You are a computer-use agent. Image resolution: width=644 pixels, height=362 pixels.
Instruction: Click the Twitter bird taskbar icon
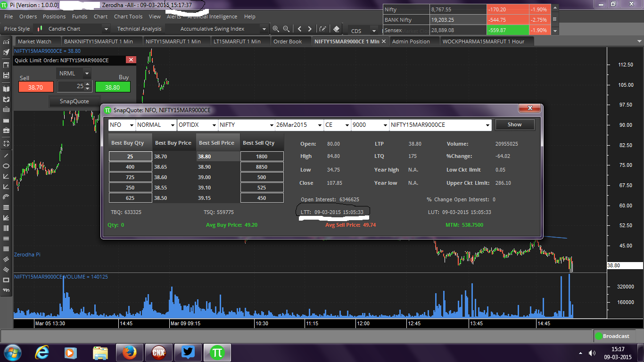click(x=188, y=352)
